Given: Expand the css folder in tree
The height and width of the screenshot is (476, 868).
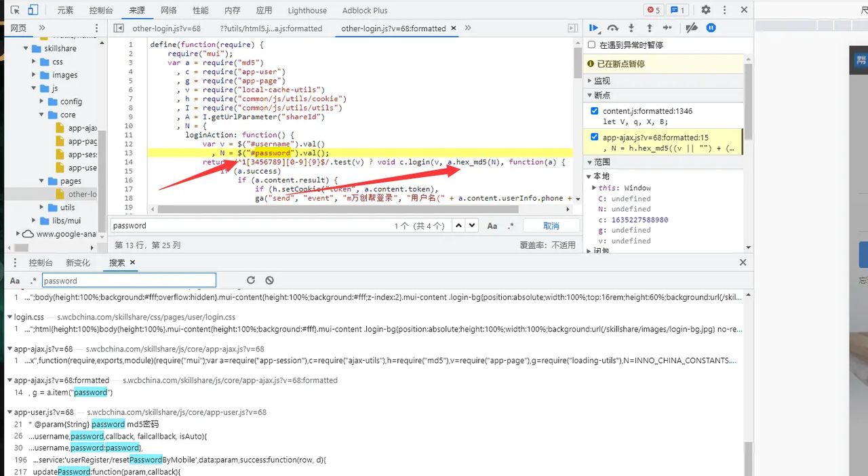Looking at the screenshot, I should tap(35, 62).
